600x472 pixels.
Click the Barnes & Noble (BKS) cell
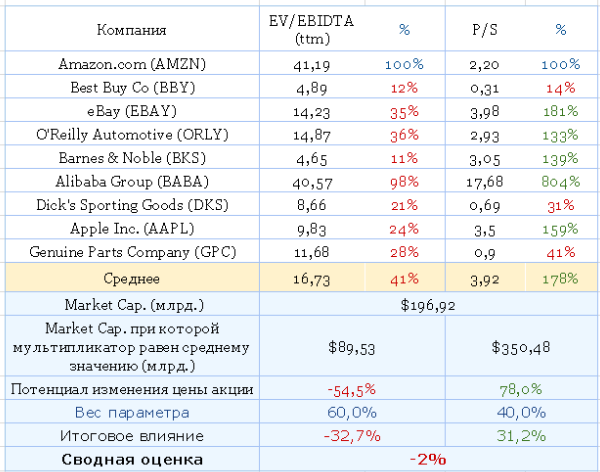(134, 157)
